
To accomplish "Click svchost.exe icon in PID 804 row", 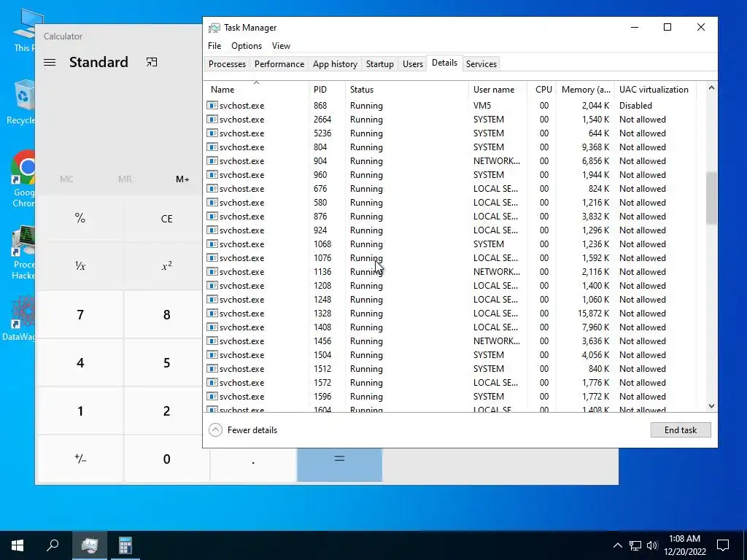I will 212,147.
